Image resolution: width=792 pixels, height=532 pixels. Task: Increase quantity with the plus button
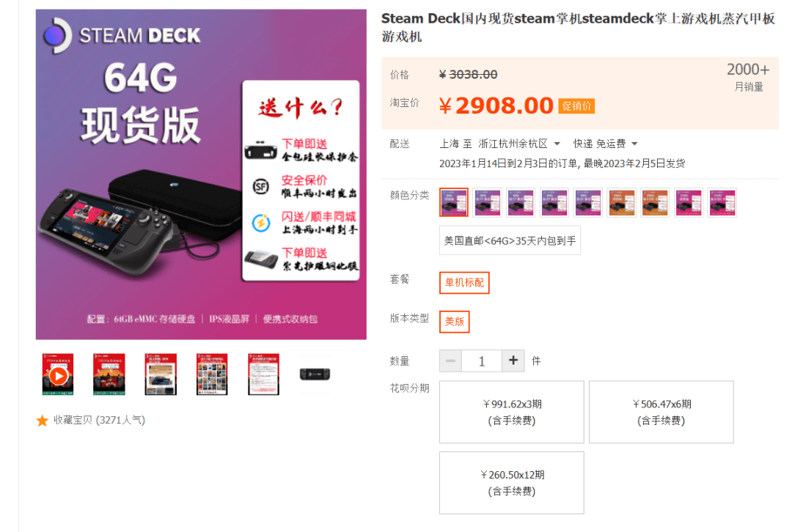click(513, 361)
